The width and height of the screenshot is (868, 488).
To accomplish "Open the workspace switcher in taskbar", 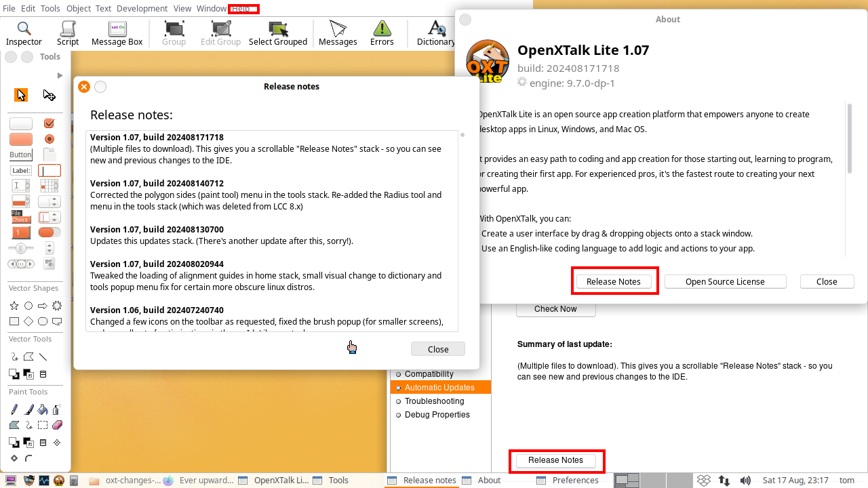I will pos(654,480).
